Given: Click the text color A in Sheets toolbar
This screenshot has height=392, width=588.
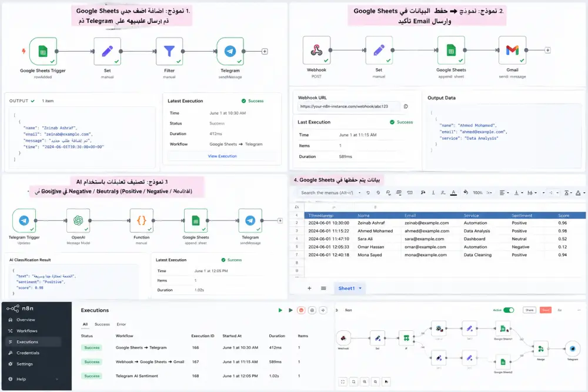Looking at the screenshot, I should pyautogui.click(x=453, y=193).
